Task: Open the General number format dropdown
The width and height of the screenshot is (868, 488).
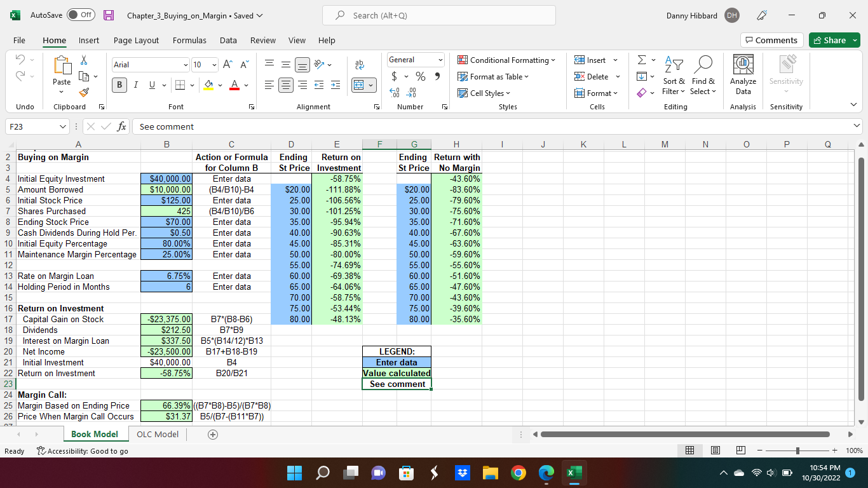Action: pos(416,59)
